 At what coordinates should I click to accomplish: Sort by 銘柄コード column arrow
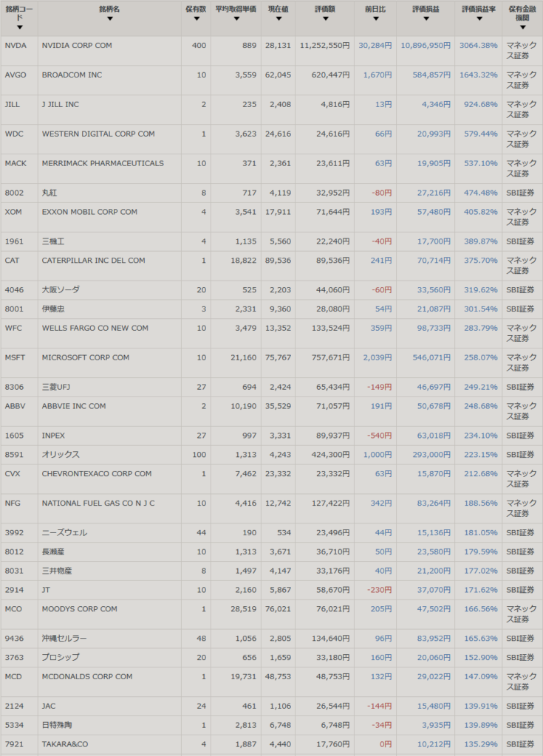[x=19, y=27]
